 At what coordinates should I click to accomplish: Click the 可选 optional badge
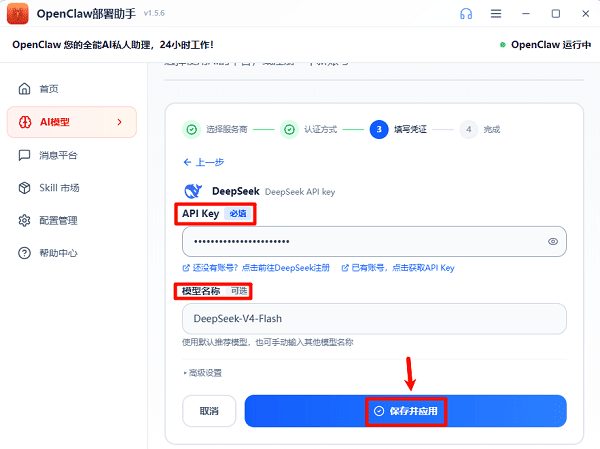[239, 291]
